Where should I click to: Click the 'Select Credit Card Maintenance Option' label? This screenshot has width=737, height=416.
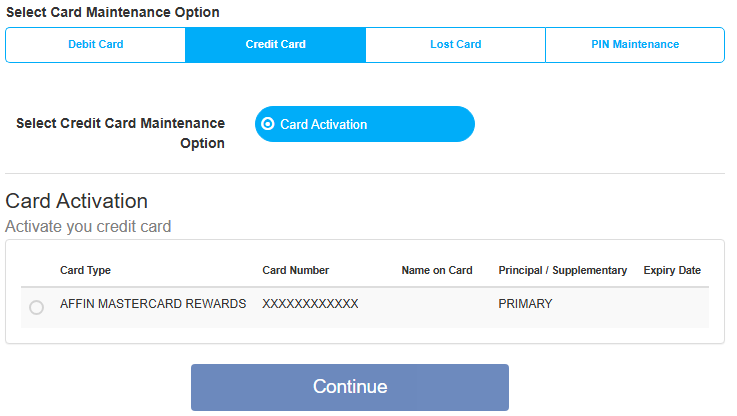coord(120,133)
